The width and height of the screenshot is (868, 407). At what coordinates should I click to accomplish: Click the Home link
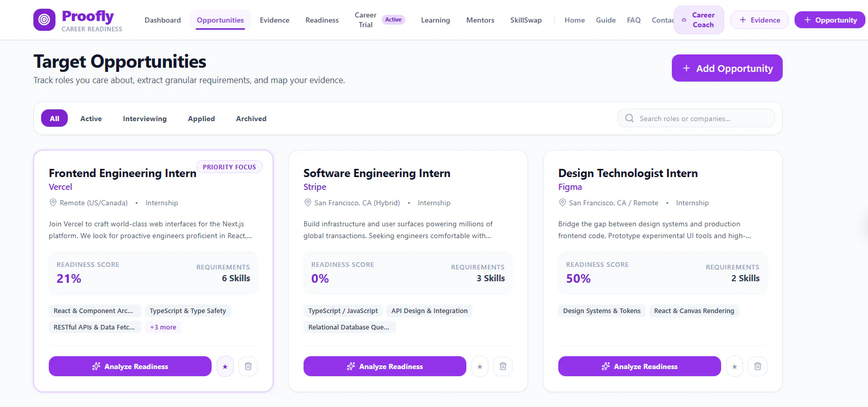pos(575,20)
